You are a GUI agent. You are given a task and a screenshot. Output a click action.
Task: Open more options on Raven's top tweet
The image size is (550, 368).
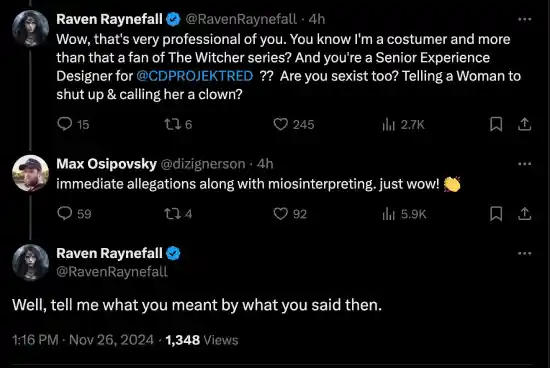coord(525,19)
